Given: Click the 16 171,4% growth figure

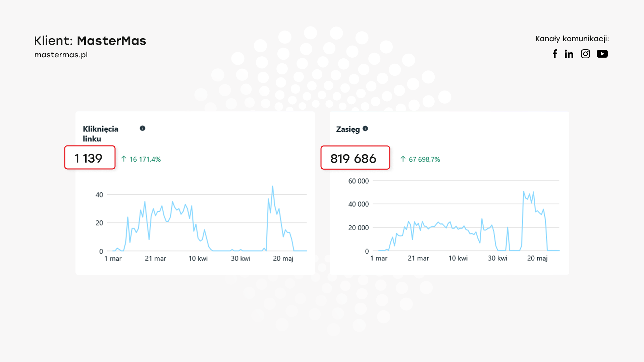Looking at the screenshot, I should pos(145,159).
